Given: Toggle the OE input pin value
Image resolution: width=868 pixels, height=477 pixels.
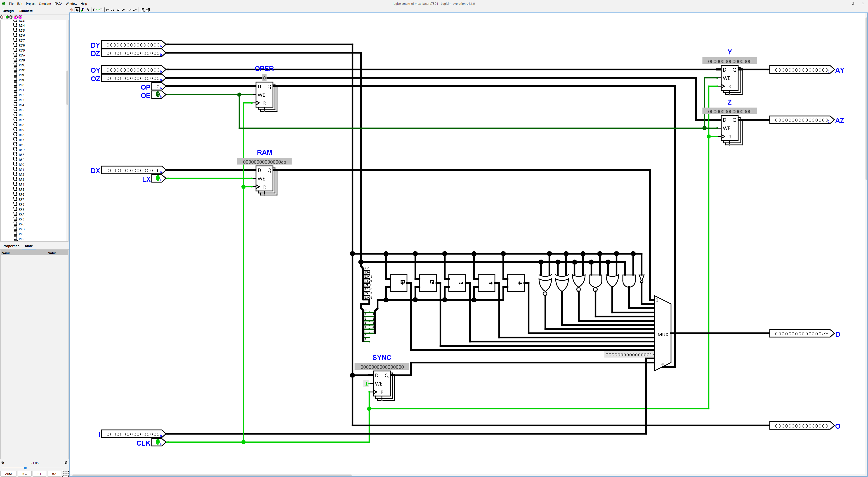Looking at the screenshot, I should point(158,95).
